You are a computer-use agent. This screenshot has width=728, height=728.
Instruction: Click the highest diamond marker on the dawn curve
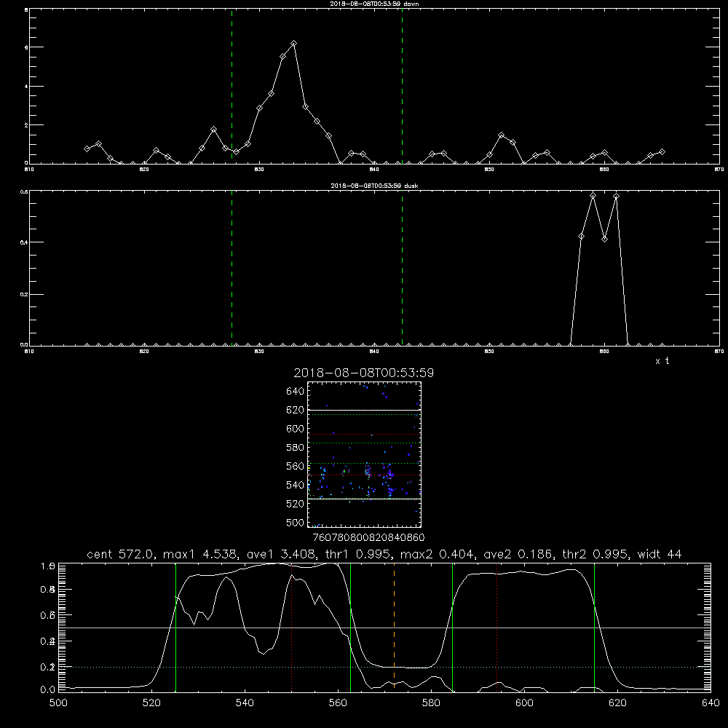pos(293,44)
